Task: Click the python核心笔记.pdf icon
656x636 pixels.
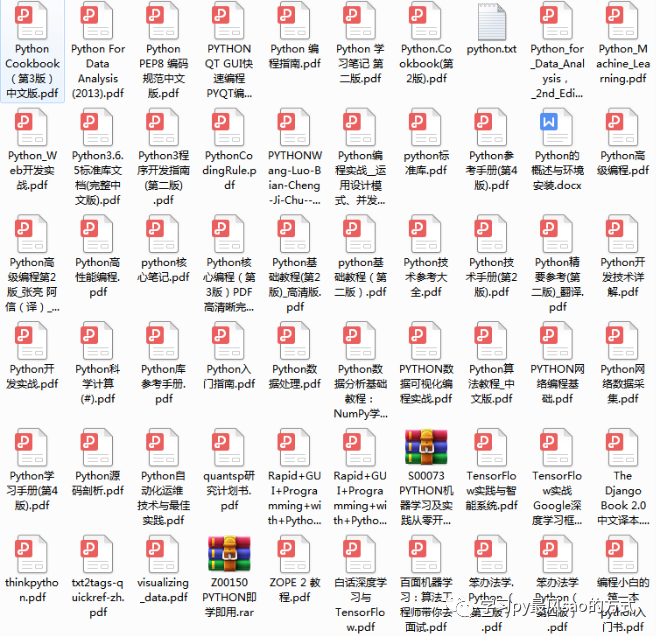Action: (163, 233)
